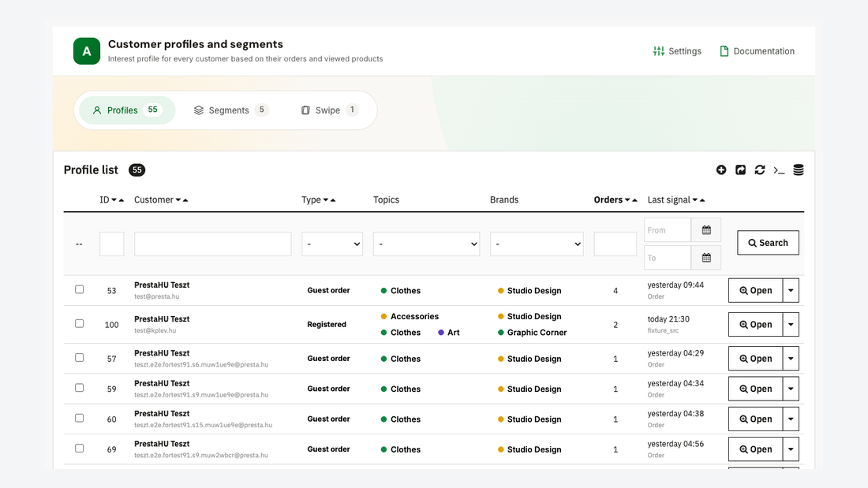Screen dimensions: 868x488
Task: Sort by ID column arrows
Action: pos(118,199)
